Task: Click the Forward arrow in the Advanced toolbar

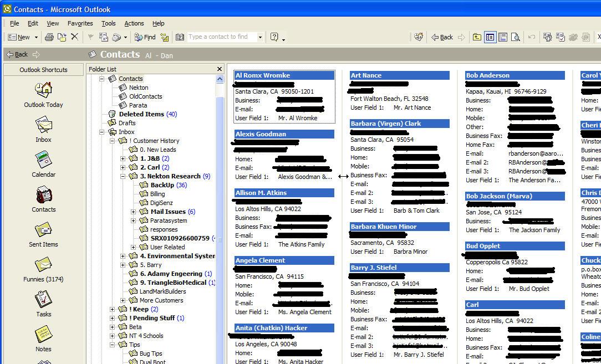Action: [x=461, y=37]
